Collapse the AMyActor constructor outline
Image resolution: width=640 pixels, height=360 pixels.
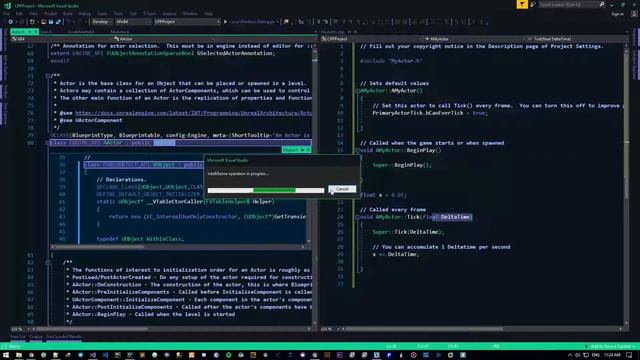click(358, 91)
